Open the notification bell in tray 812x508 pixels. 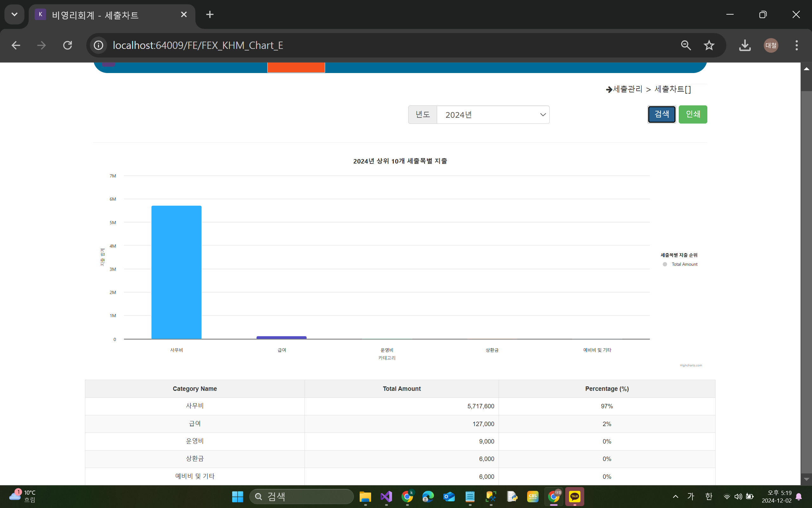coord(799,497)
